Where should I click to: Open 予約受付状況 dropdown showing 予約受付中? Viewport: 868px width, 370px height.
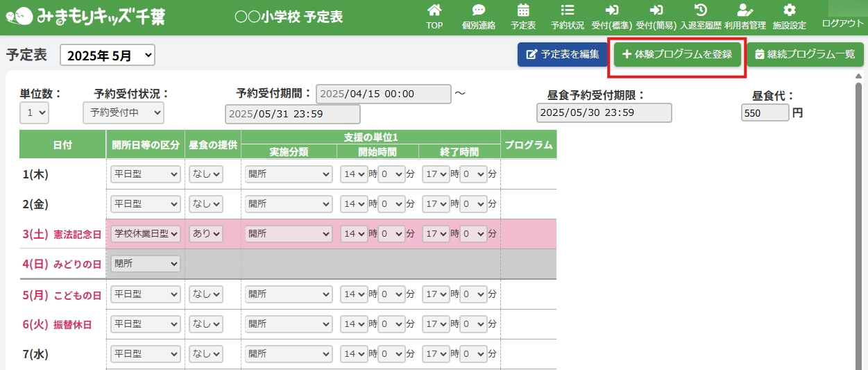click(x=123, y=112)
